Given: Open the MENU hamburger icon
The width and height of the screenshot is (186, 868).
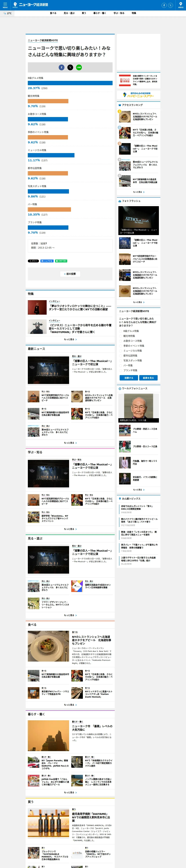Looking at the screenshot, I should click(5, 5).
